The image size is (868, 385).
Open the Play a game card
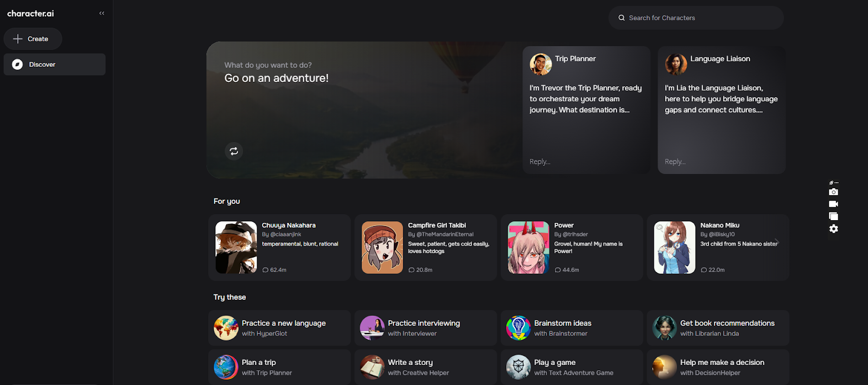572,367
